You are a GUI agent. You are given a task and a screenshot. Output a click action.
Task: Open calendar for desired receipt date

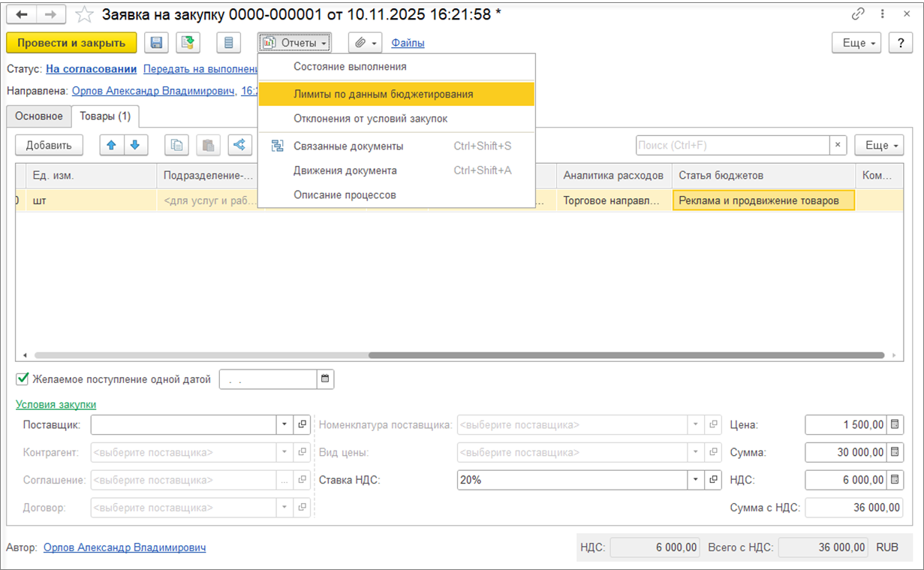pyautogui.click(x=325, y=379)
